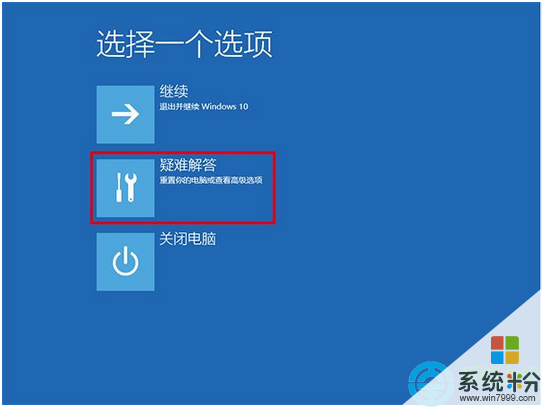The image size is (543, 409).
Task: Click the yellow square of Windows logo
Action: [x=512, y=357]
